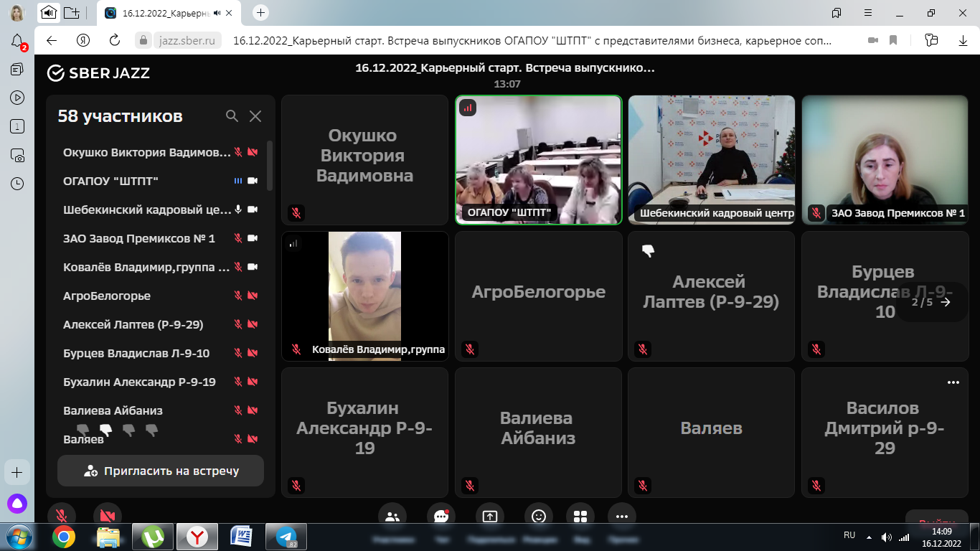This screenshot has height=551, width=980.
Task: Click thumbs-down reaction on Алексей Лаптев tile
Action: 648,250
